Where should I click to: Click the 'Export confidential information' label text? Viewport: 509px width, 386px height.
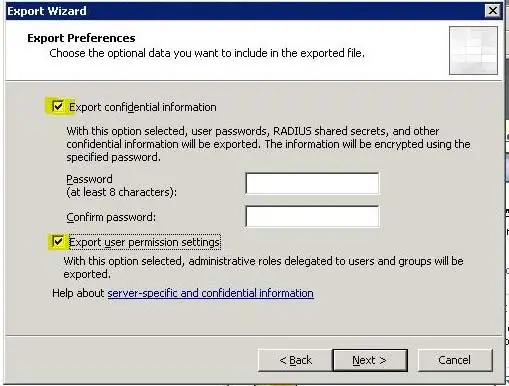143,107
